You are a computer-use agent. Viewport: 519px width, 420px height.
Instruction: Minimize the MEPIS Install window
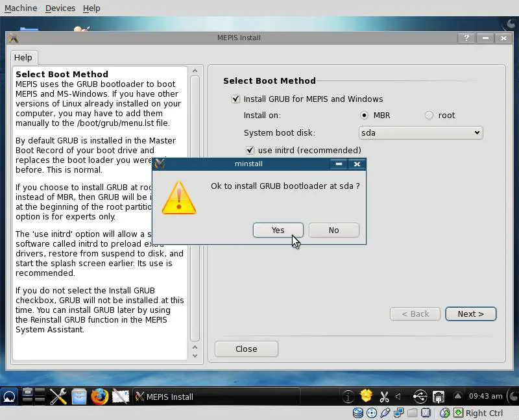point(485,38)
